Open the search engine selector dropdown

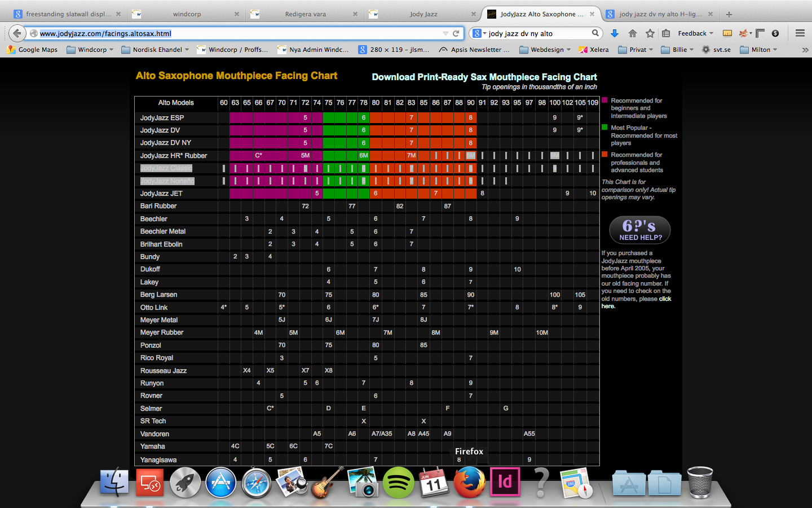point(479,33)
